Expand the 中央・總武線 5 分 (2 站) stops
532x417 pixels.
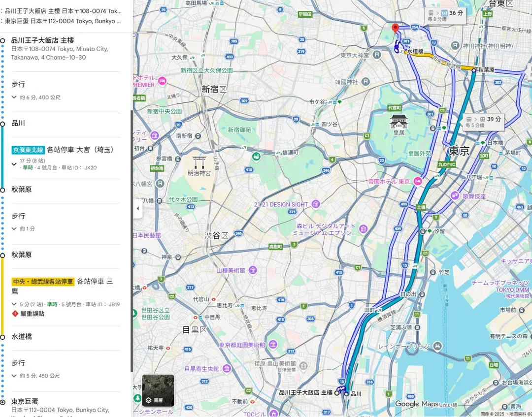14,304
